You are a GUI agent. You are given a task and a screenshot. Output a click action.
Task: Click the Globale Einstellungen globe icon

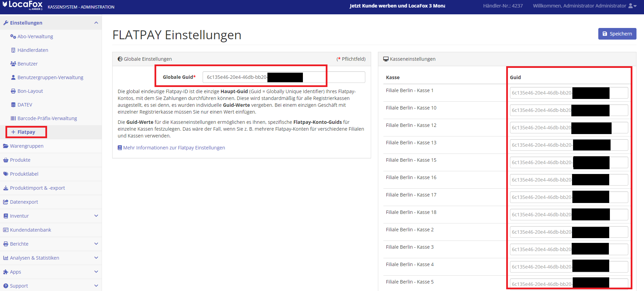click(x=120, y=59)
